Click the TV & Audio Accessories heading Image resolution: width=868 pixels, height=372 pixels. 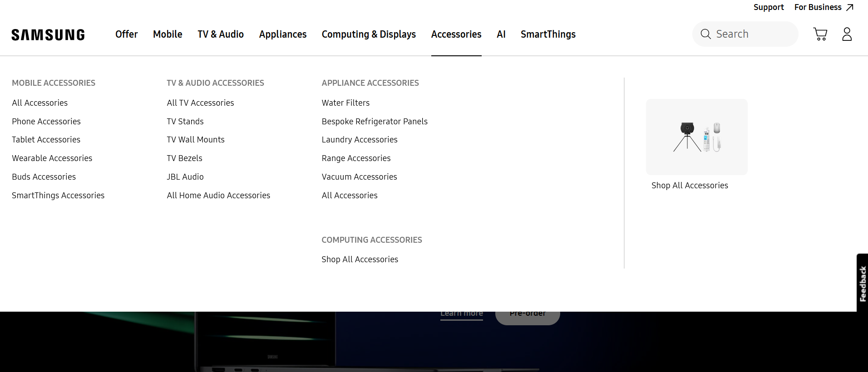pos(215,83)
